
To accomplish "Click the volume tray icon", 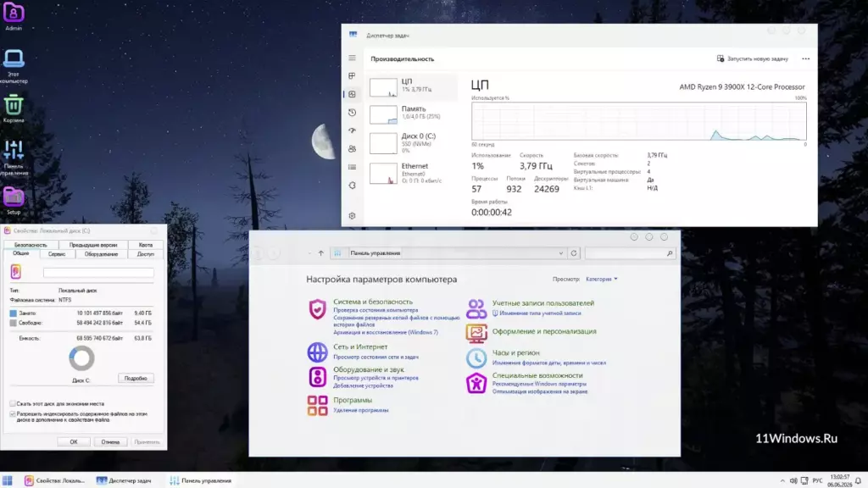I will (x=793, y=481).
